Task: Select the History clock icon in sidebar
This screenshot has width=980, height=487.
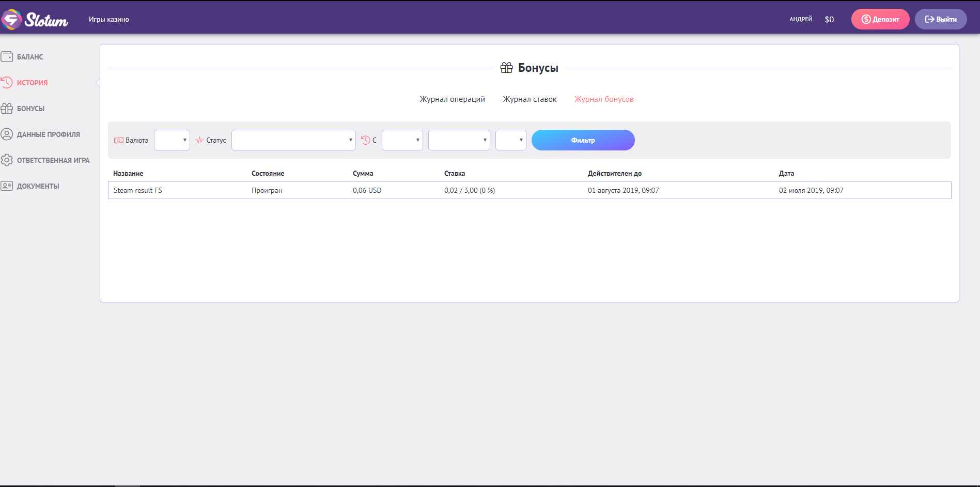Action: [x=7, y=83]
